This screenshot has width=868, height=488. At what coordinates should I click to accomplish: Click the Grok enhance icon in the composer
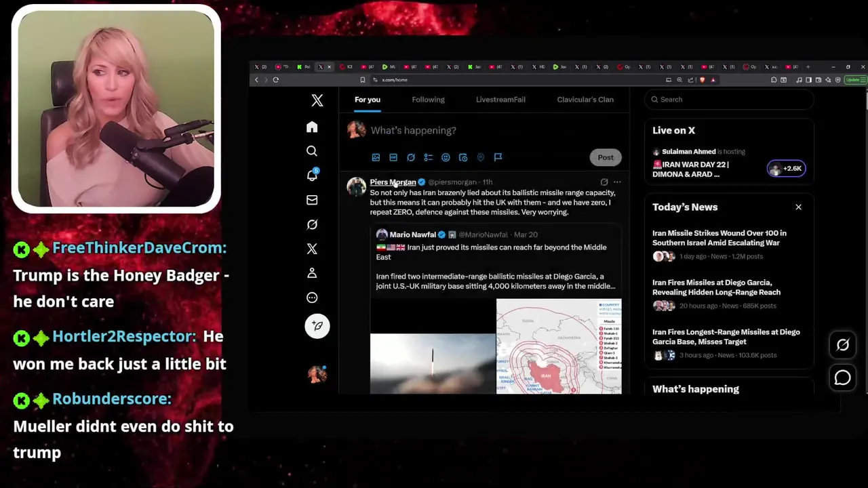411,157
